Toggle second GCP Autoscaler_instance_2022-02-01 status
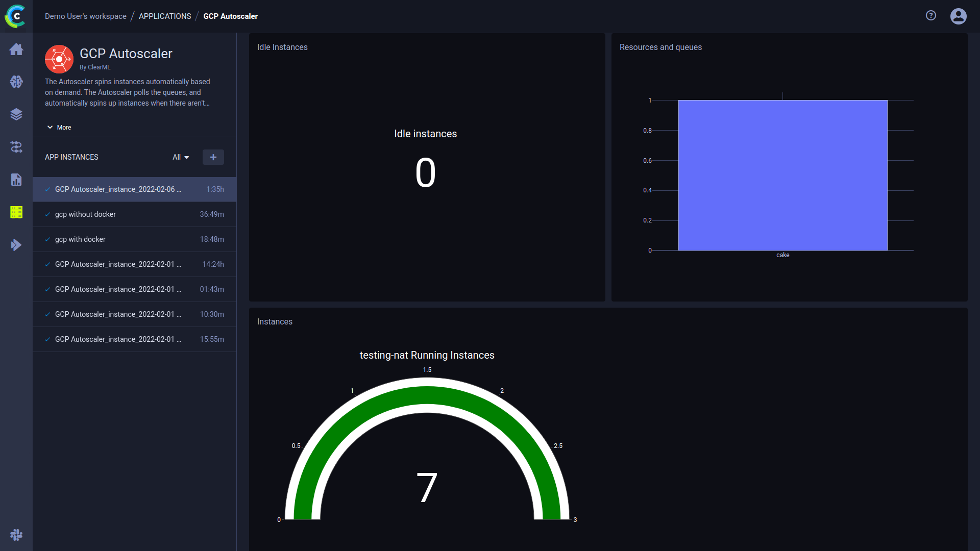 [48, 289]
